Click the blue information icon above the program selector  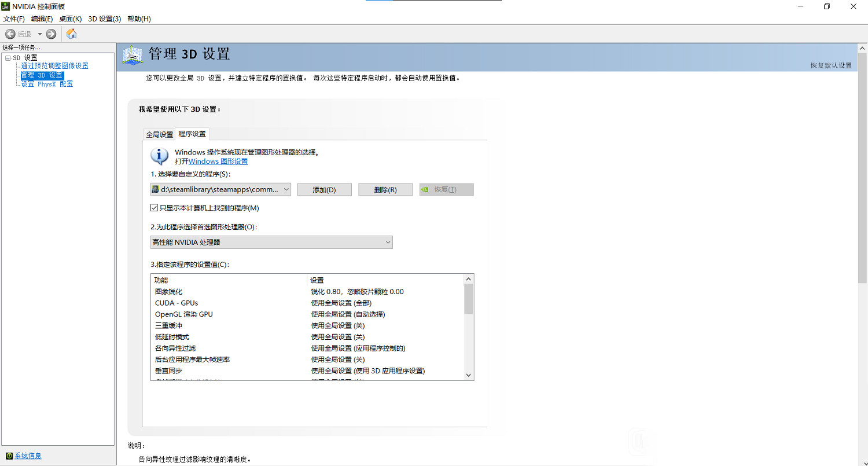coord(159,156)
